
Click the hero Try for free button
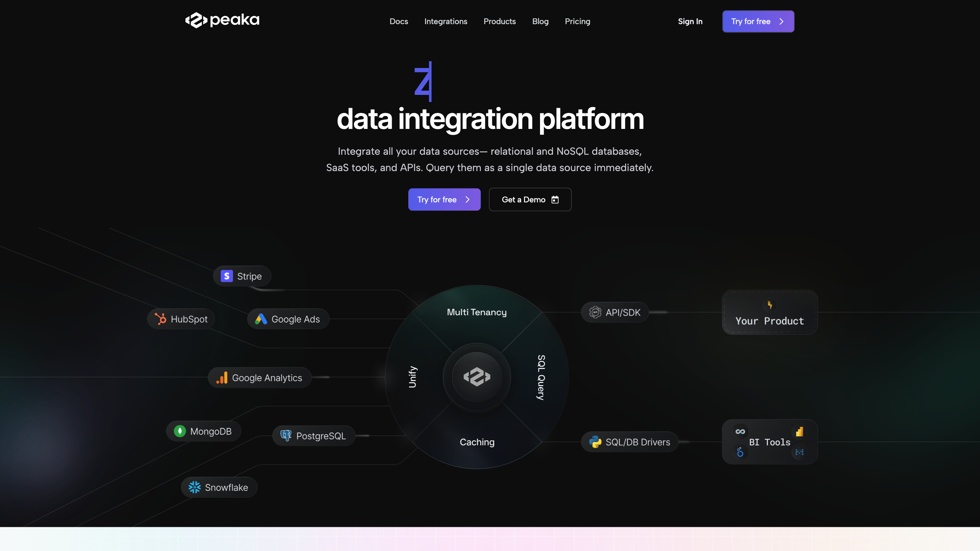pos(444,199)
